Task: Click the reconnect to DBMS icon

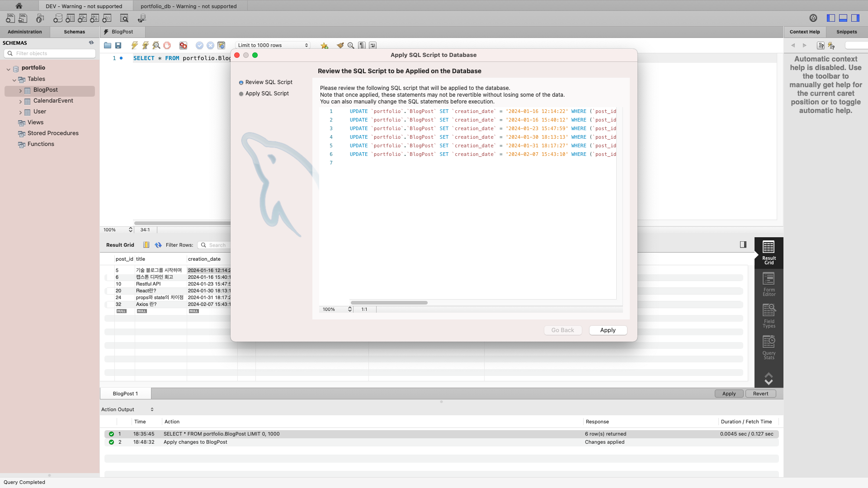Action: [142, 18]
